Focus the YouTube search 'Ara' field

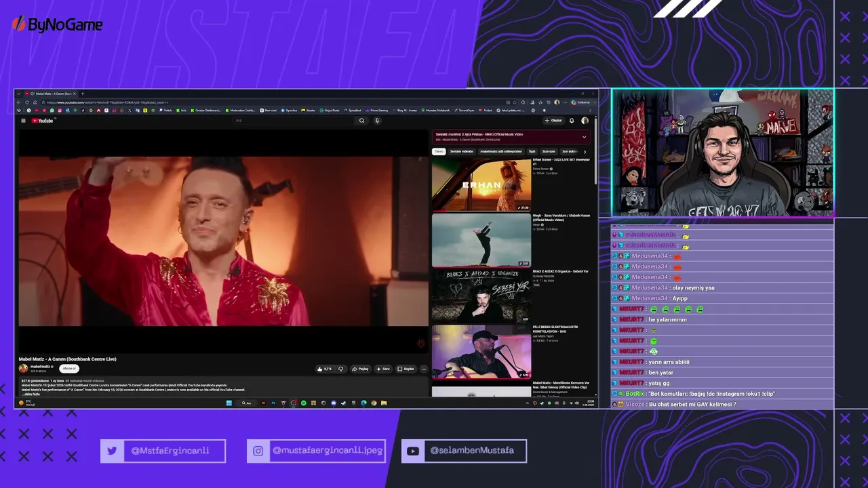pyautogui.click(x=294, y=121)
